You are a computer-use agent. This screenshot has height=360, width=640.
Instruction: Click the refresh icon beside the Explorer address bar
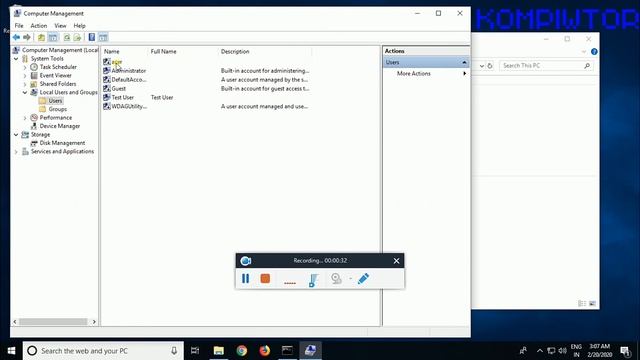pyautogui.click(x=490, y=66)
